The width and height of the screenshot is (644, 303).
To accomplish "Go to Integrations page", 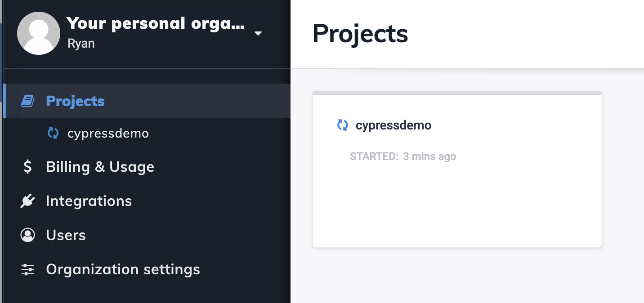I will pyautogui.click(x=147, y=201).
